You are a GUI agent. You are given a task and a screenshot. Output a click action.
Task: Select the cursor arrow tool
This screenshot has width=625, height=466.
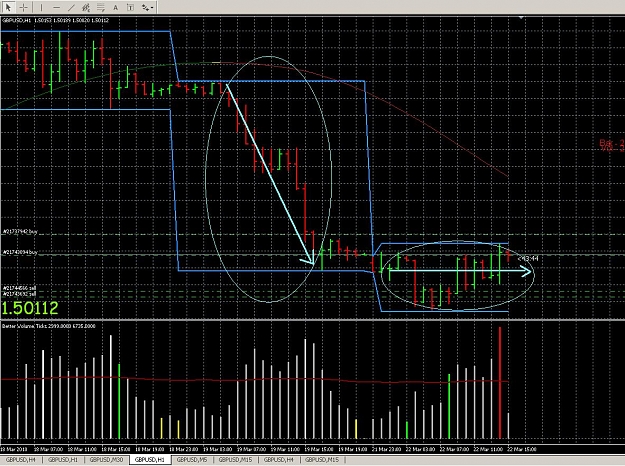pyautogui.click(x=8, y=7)
